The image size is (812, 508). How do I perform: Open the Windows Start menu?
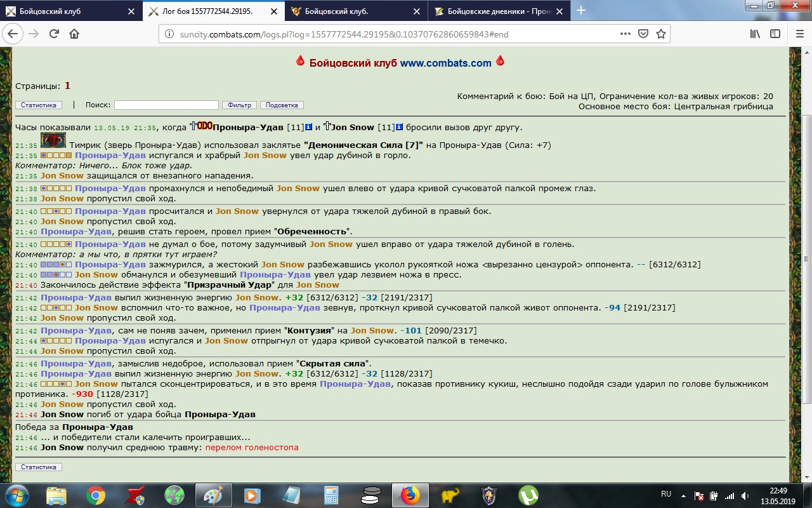pos(16,495)
